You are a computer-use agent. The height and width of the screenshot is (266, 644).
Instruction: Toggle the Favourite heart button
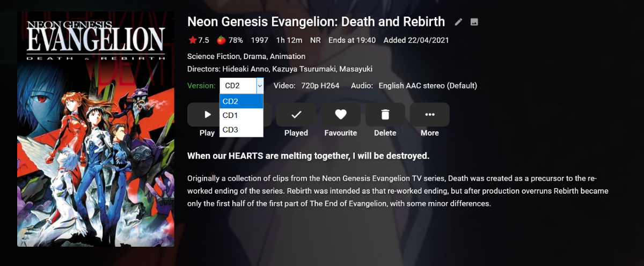click(340, 114)
